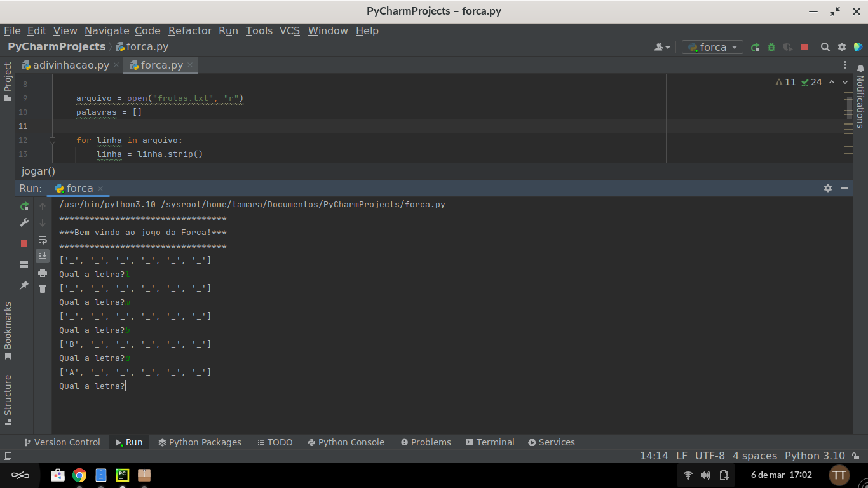Open the VCS menu

click(290, 30)
